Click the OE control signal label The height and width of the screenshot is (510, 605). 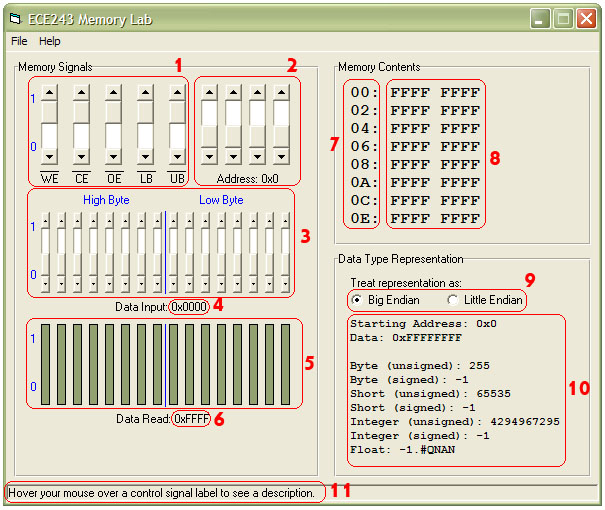click(114, 178)
